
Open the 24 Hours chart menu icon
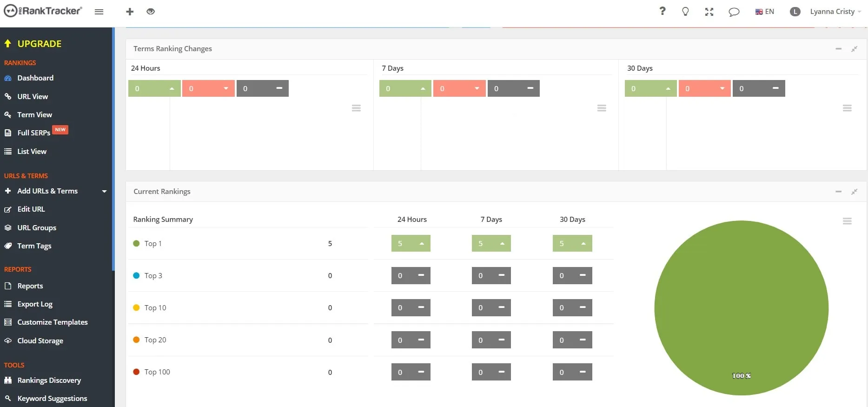point(356,108)
